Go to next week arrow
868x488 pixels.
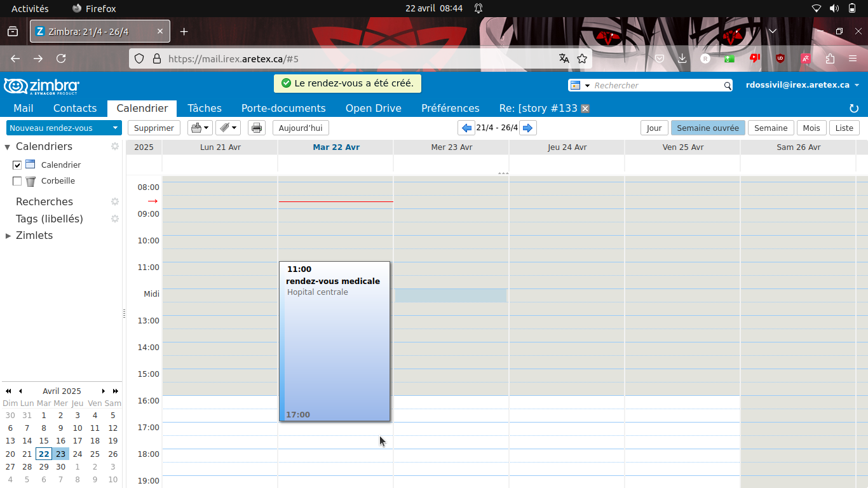[x=527, y=128]
